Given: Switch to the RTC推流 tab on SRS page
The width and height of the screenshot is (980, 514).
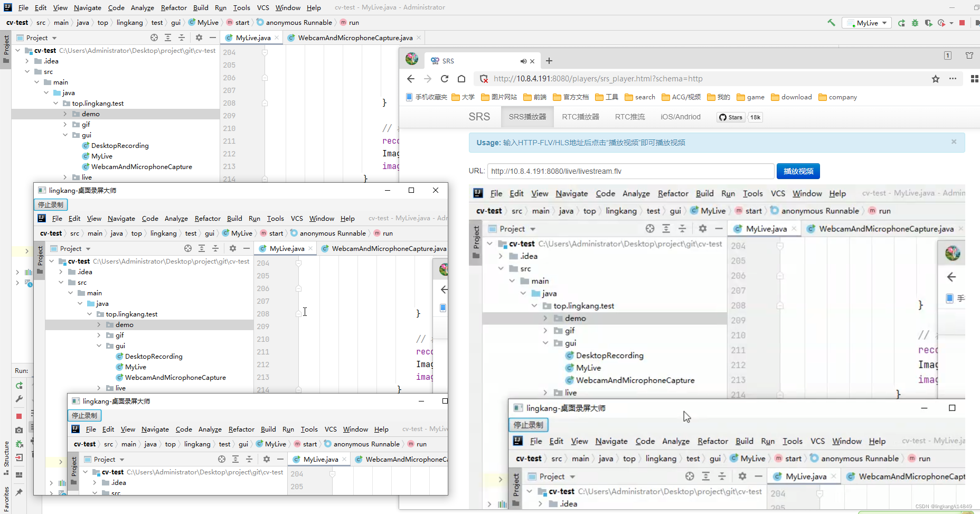Looking at the screenshot, I should (x=629, y=117).
